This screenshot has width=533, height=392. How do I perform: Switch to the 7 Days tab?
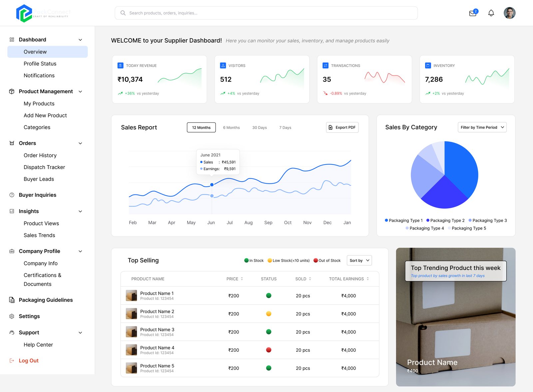[x=285, y=127]
